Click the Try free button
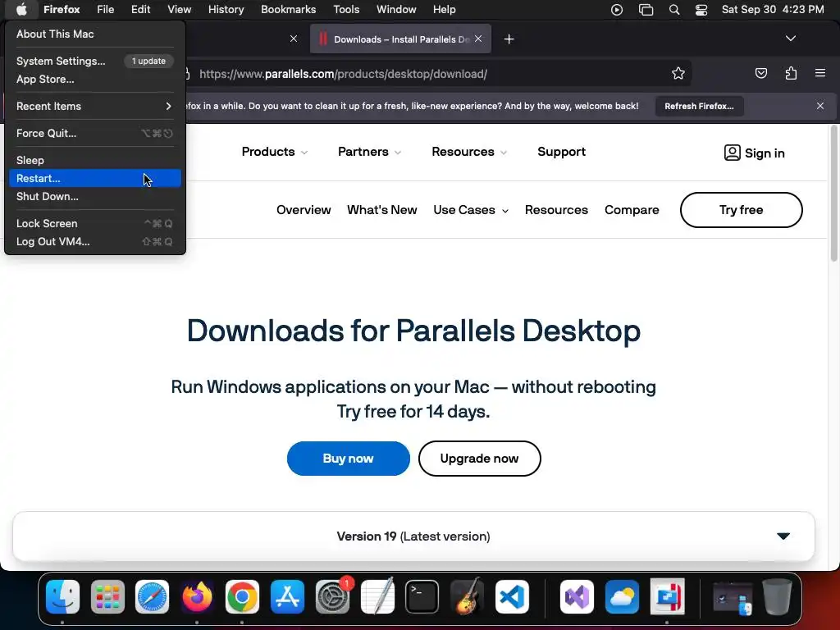840x630 pixels. [x=741, y=210]
